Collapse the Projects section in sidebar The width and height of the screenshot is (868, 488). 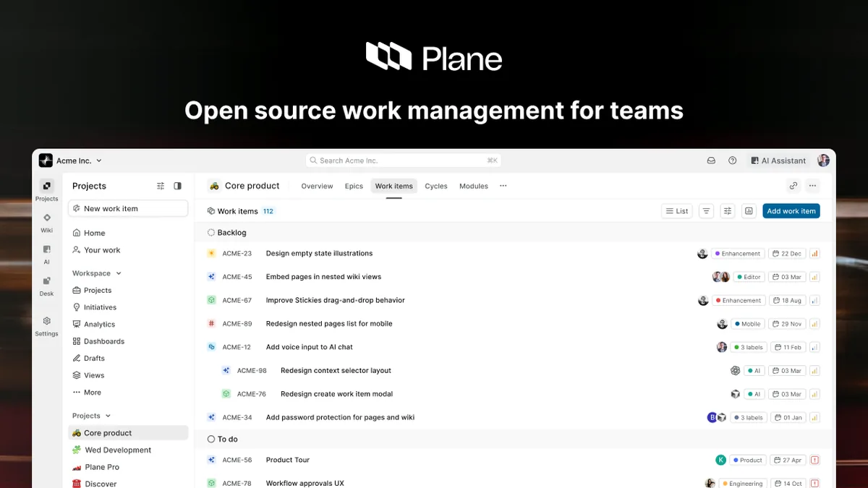(x=92, y=416)
